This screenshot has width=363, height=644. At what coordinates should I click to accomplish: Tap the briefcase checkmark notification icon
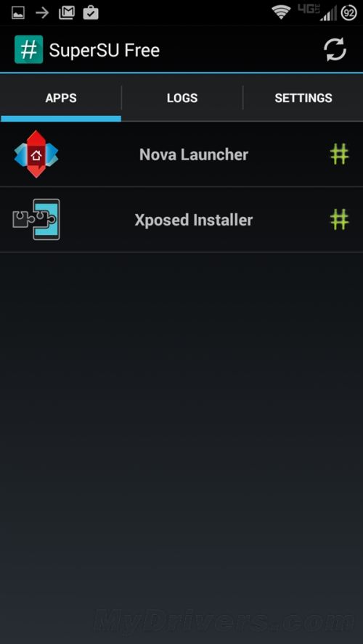(x=91, y=13)
